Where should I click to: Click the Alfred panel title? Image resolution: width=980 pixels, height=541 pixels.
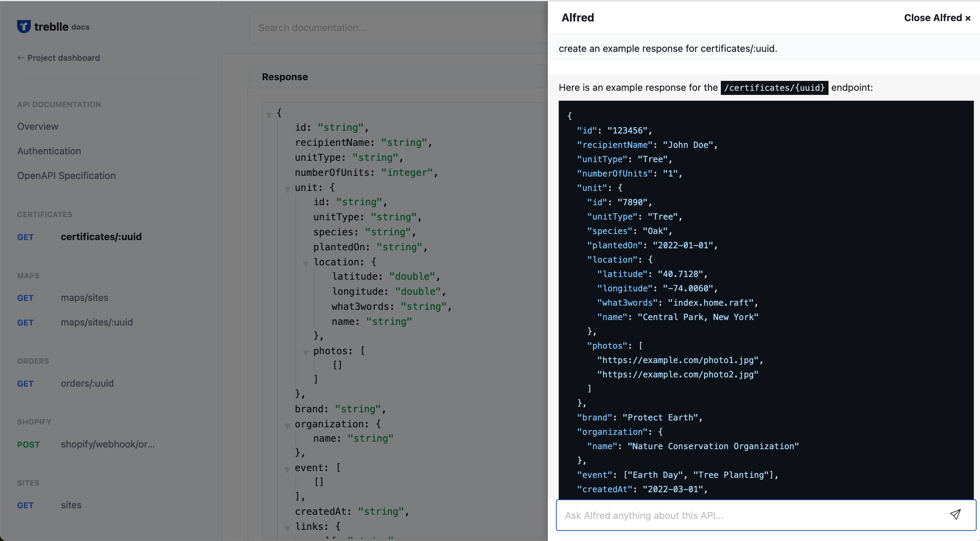click(578, 18)
